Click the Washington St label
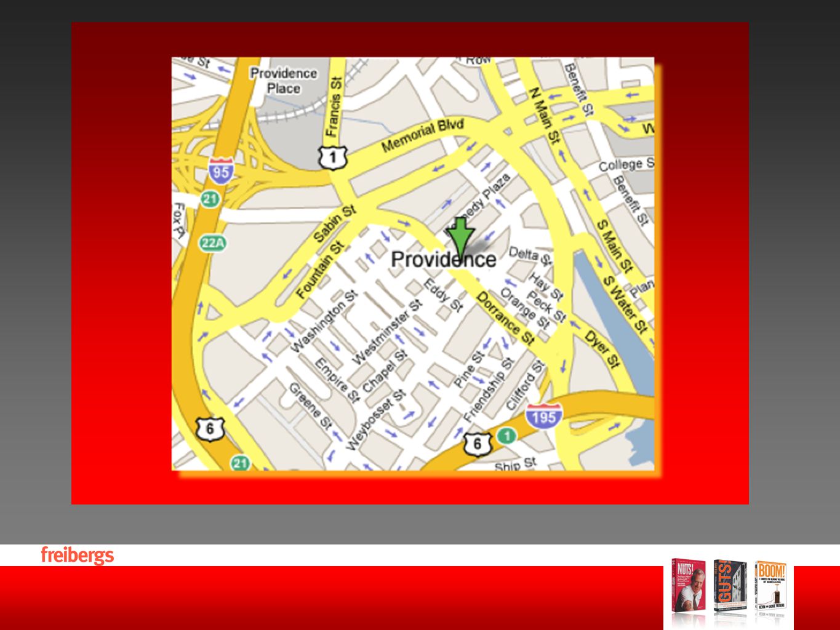The height and width of the screenshot is (630, 840). (324, 321)
